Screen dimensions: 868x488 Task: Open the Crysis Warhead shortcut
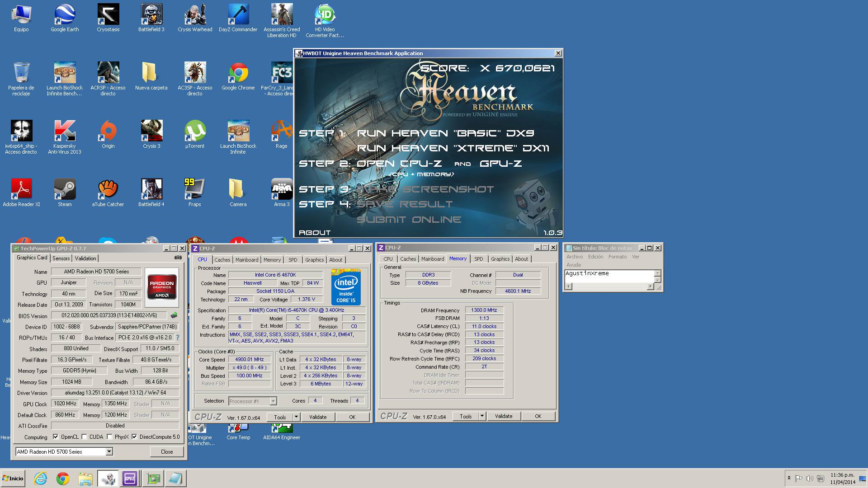pyautogui.click(x=195, y=18)
